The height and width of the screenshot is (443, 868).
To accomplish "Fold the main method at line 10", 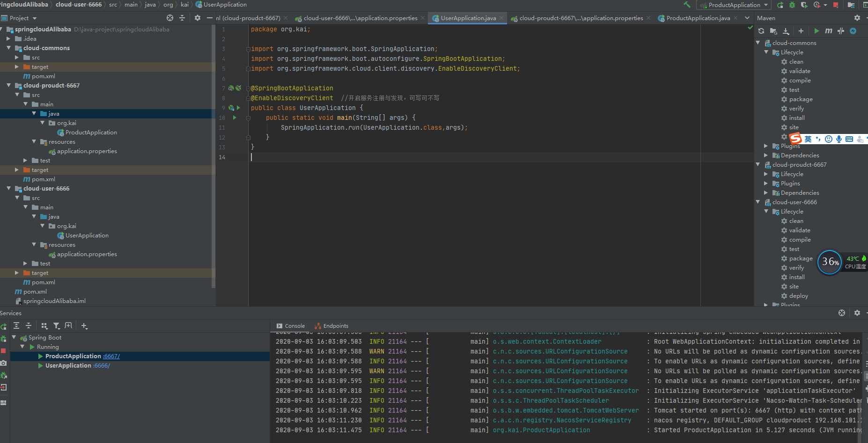I will pos(248,118).
